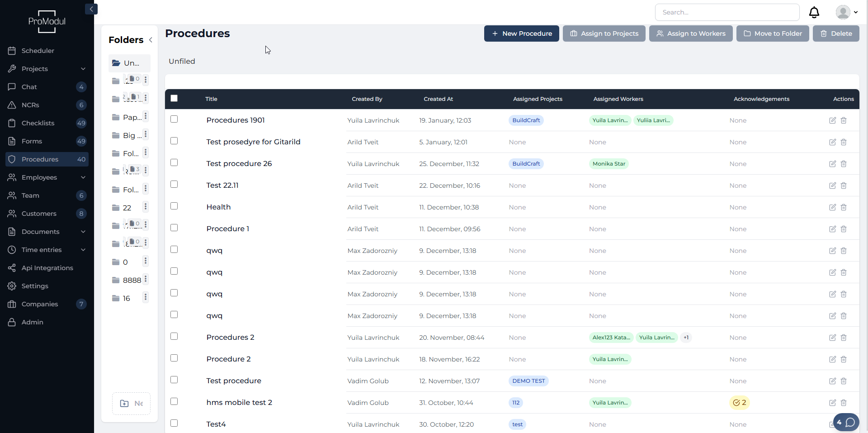The image size is (868, 433).
Task: Click acknowledgements badge on hms mobile test 2
Action: coord(739,403)
